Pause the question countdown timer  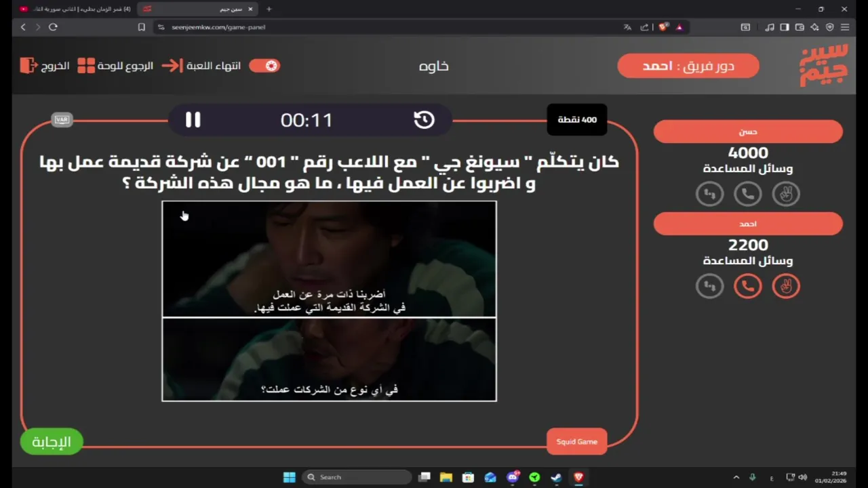pyautogui.click(x=193, y=120)
